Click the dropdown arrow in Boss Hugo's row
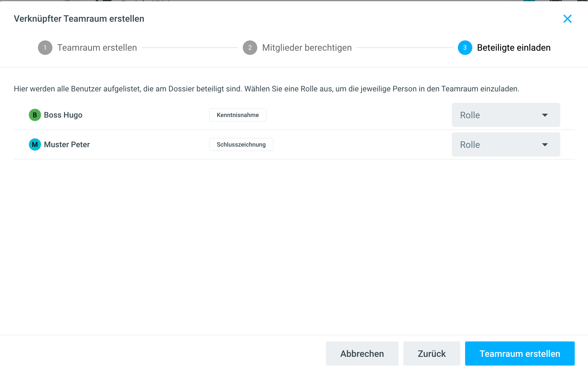The image size is (588, 371). coord(545,115)
